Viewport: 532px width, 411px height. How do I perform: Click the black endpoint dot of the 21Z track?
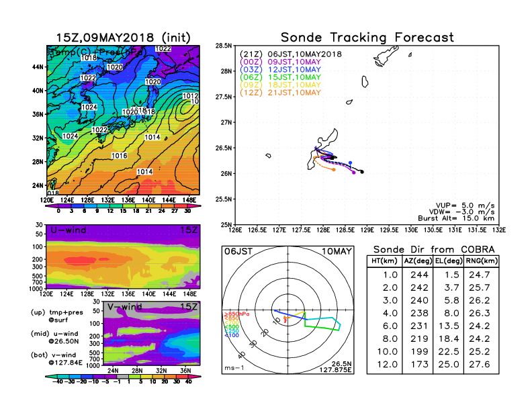click(362, 172)
